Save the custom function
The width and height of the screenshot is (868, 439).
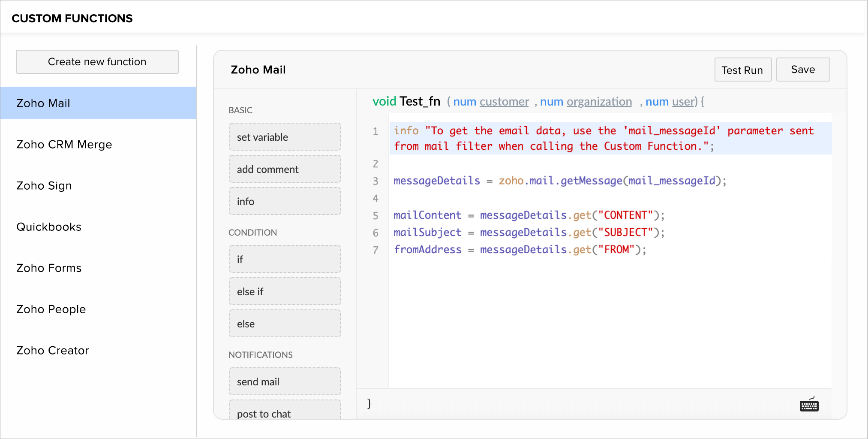coord(803,70)
